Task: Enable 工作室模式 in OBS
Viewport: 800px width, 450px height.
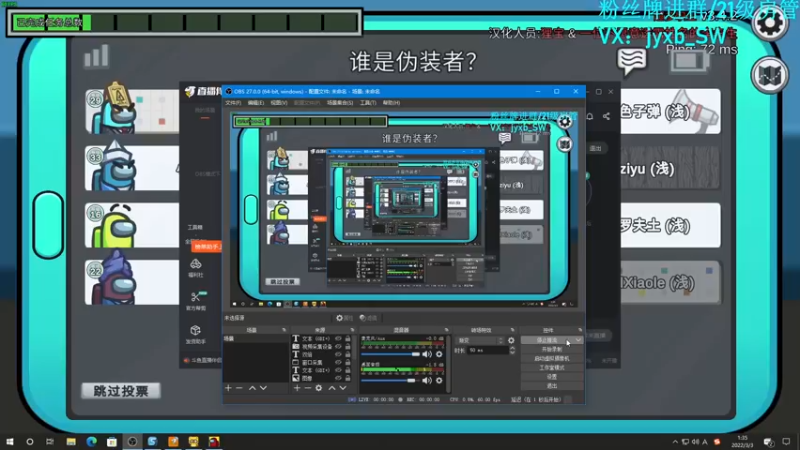Action: click(552, 368)
